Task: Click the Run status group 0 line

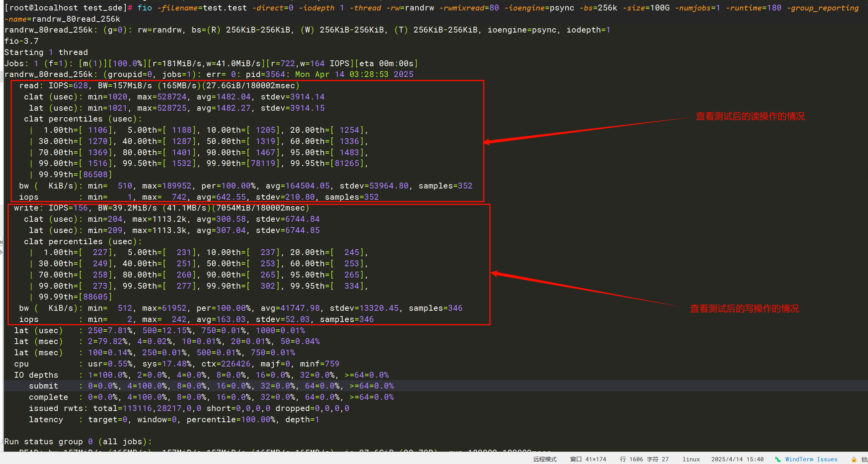Action: tap(77, 442)
